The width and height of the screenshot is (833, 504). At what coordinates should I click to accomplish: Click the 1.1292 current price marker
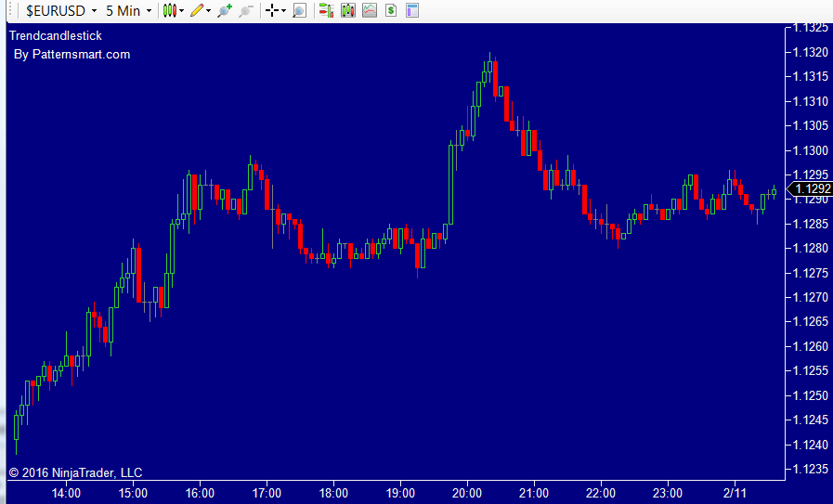click(x=809, y=188)
